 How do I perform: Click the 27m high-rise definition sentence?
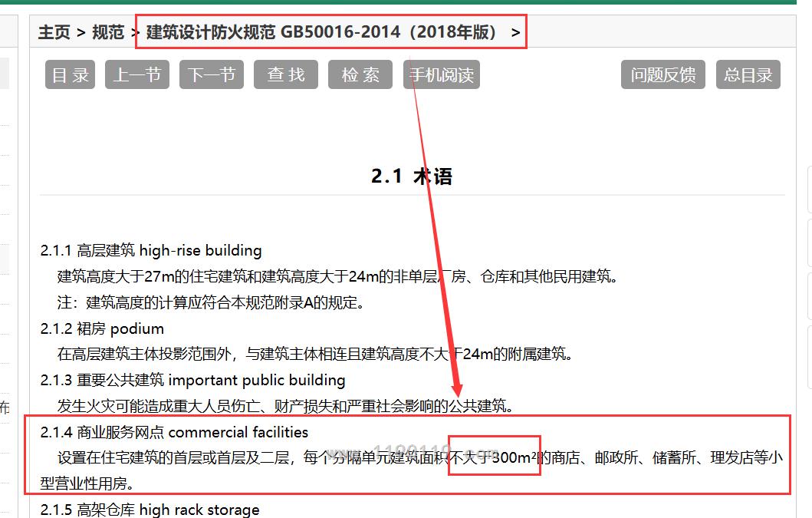click(337, 276)
